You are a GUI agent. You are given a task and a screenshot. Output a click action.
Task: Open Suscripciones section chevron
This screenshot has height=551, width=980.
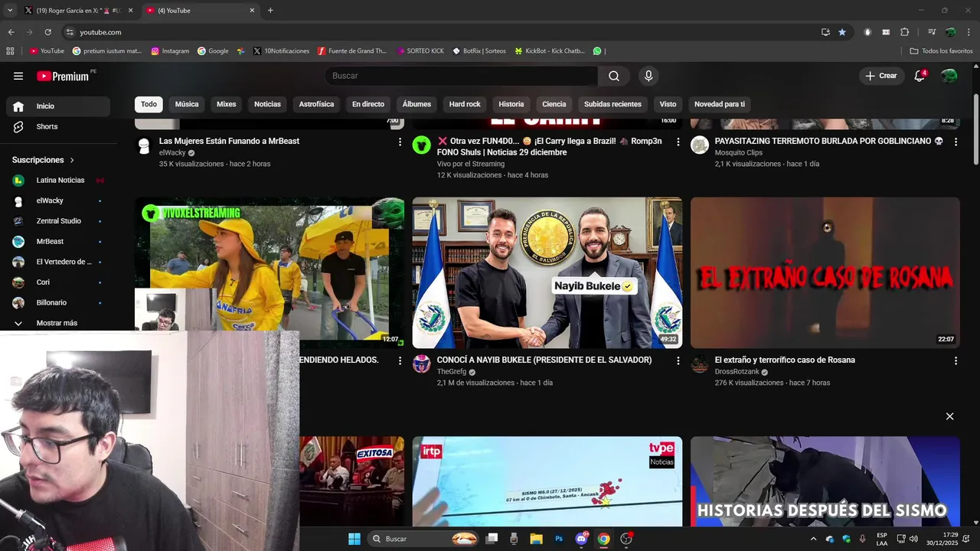click(x=72, y=160)
